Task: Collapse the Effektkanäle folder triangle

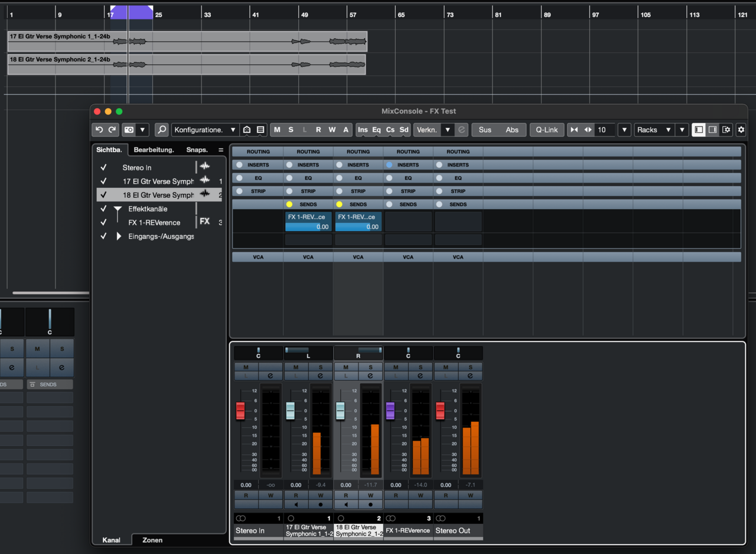Action: [x=118, y=209]
